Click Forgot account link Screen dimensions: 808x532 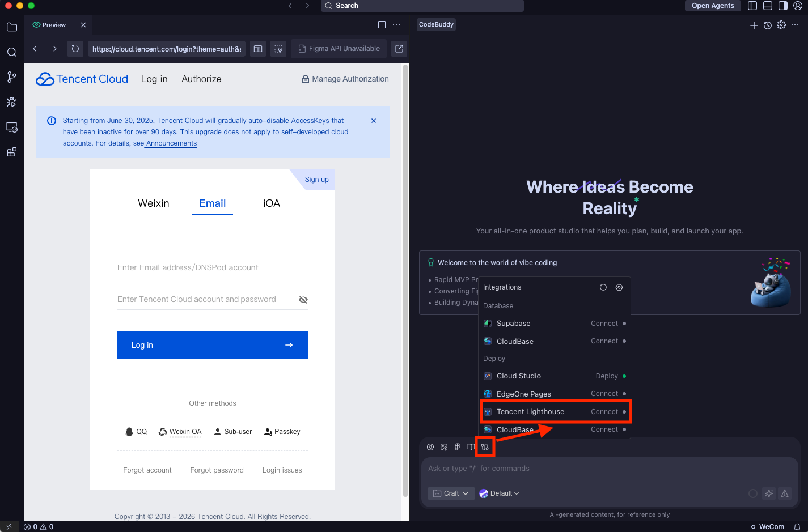coord(147,470)
